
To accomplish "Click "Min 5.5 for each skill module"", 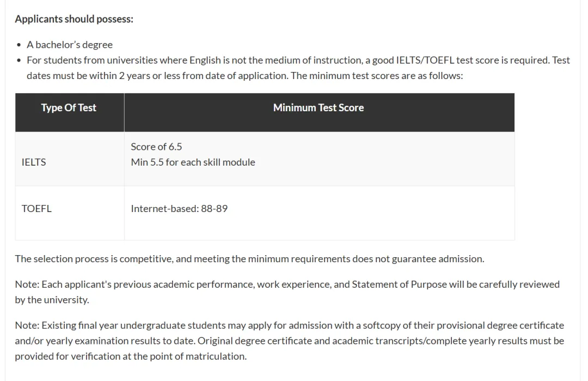I will pyautogui.click(x=193, y=162).
